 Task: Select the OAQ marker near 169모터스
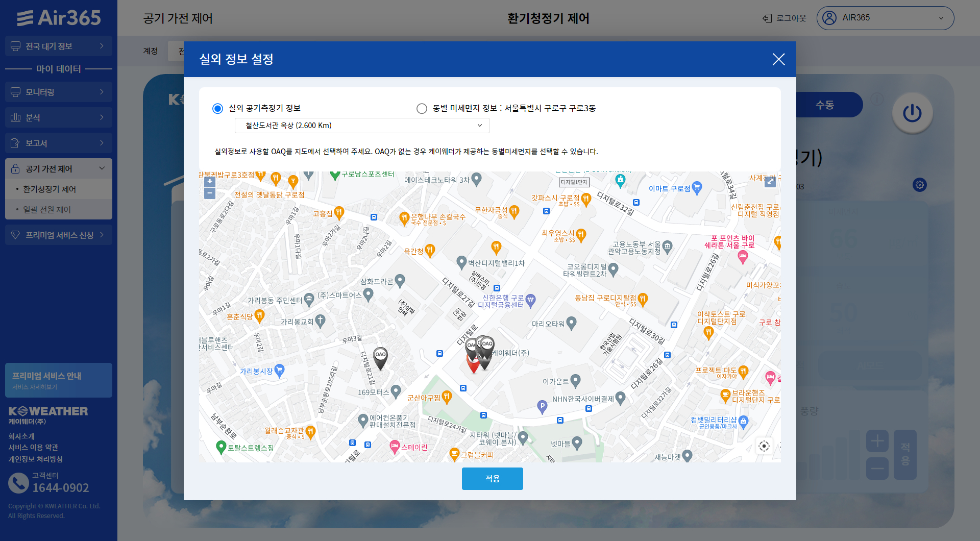click(380, 359)
